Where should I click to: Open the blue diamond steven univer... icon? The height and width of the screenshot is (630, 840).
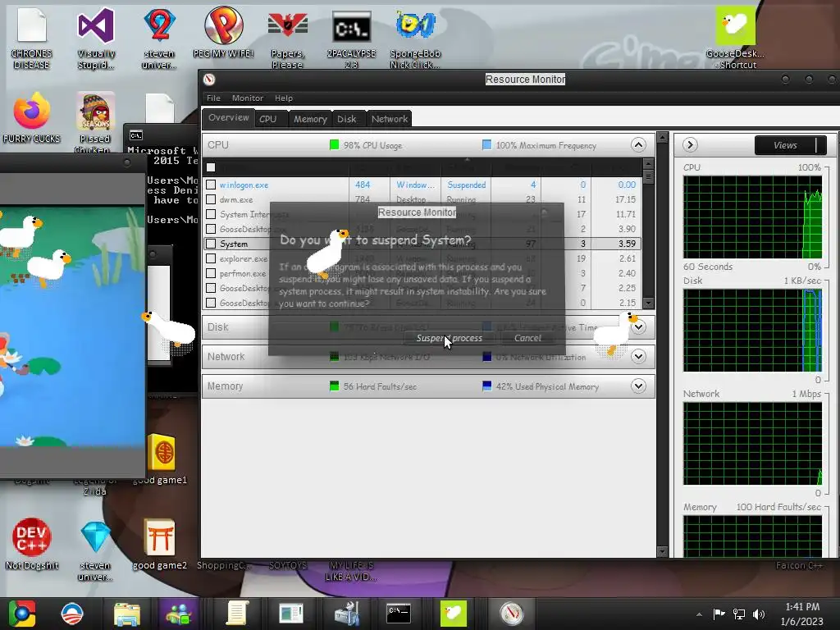tap(95, 550)
